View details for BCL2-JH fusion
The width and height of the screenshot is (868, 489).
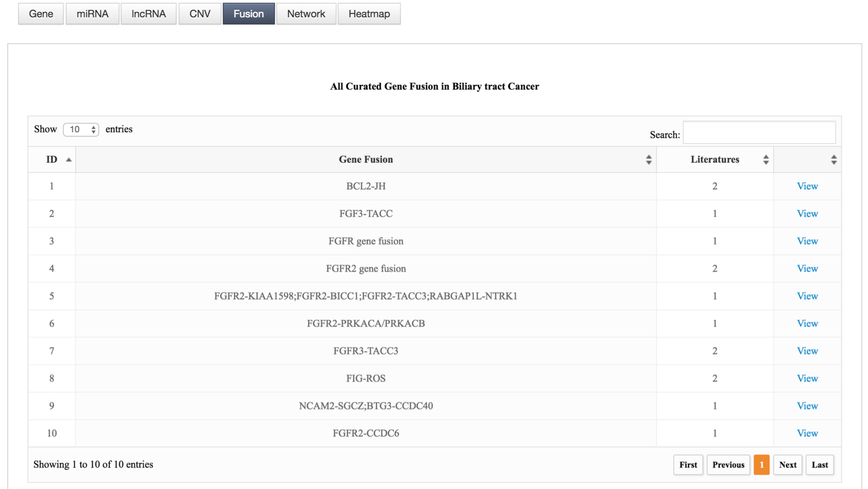(807, 186)
